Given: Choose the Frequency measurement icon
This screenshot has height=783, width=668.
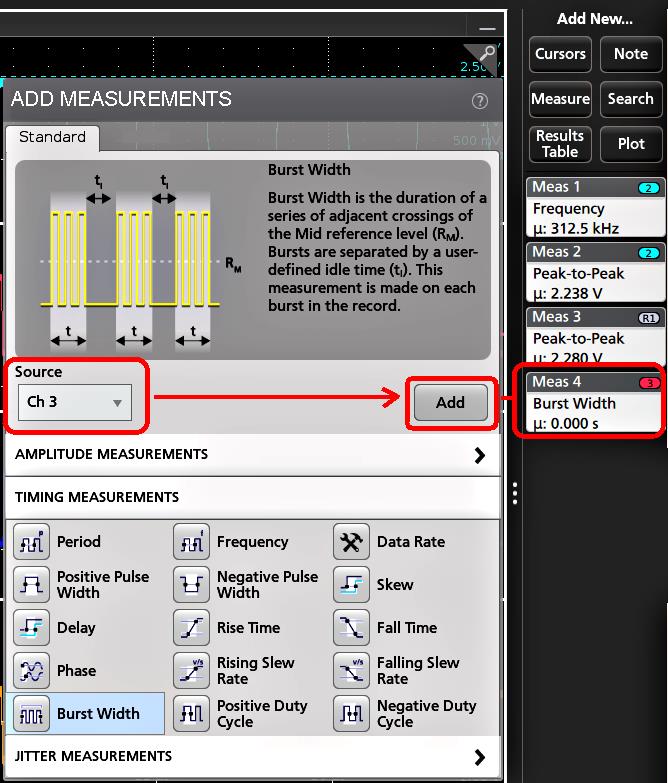Looking at the screenshot, I should (x=191, y=542).
